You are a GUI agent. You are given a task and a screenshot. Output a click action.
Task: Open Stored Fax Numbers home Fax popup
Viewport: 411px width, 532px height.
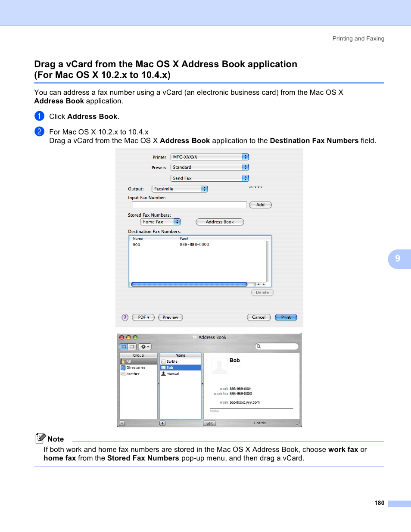point(160,222)
